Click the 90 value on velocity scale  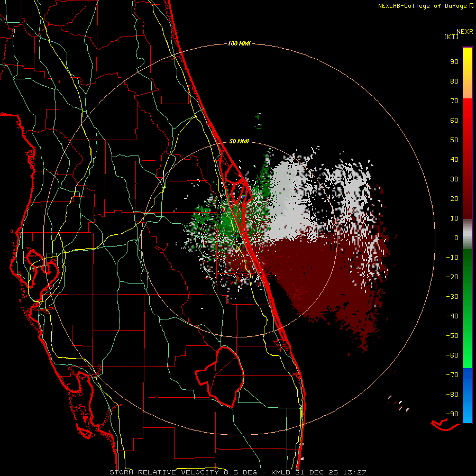(454, 62)
